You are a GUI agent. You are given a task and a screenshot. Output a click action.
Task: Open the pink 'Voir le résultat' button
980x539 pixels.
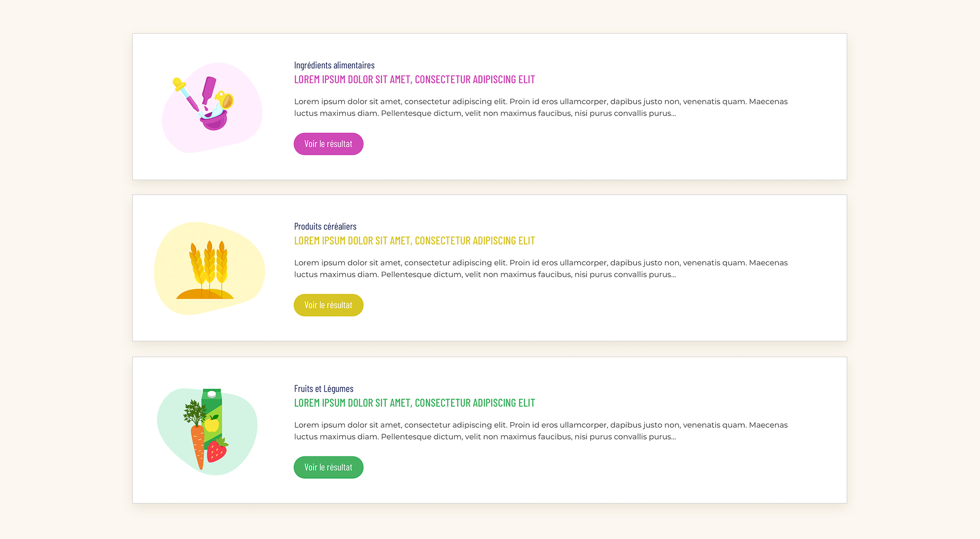328,144
